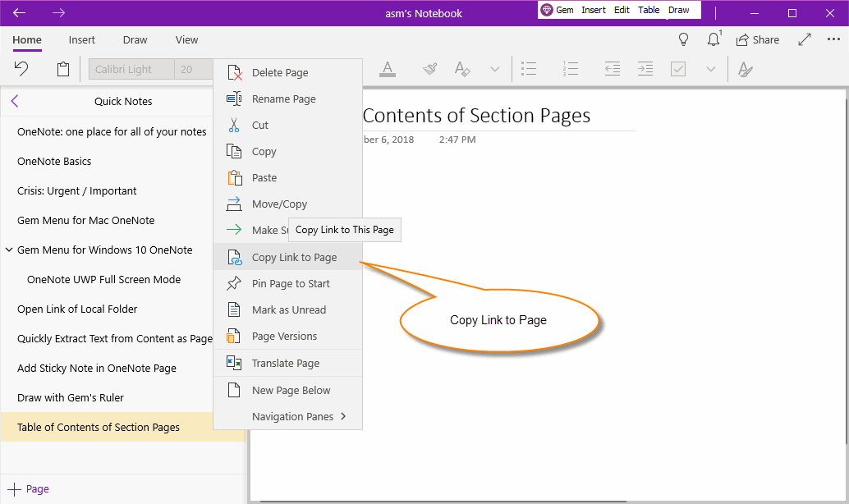Open the Home tab
The image size is (849, 504).
tap(27, 40)
